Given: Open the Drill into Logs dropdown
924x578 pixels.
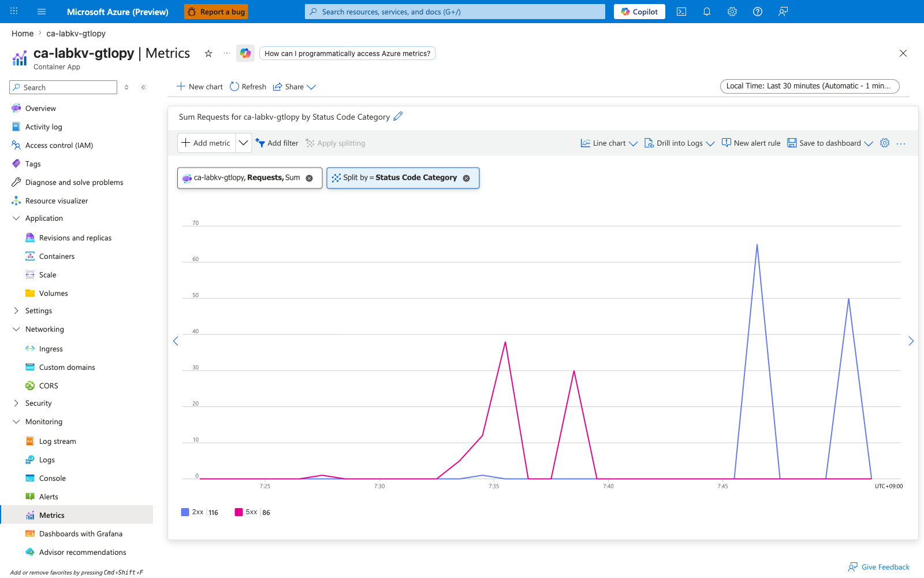Looking at the screenshot, I should (680, 143).
